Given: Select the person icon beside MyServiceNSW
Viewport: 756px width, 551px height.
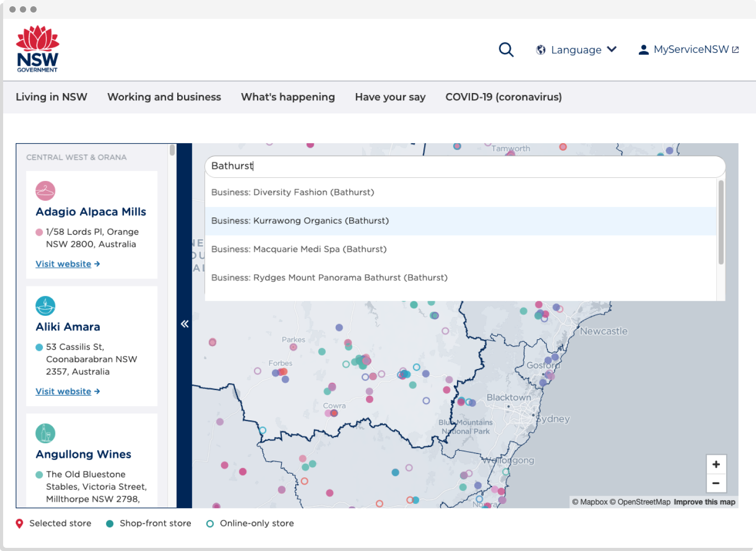Looking at the screenshot, I should [x=643, y=49].
